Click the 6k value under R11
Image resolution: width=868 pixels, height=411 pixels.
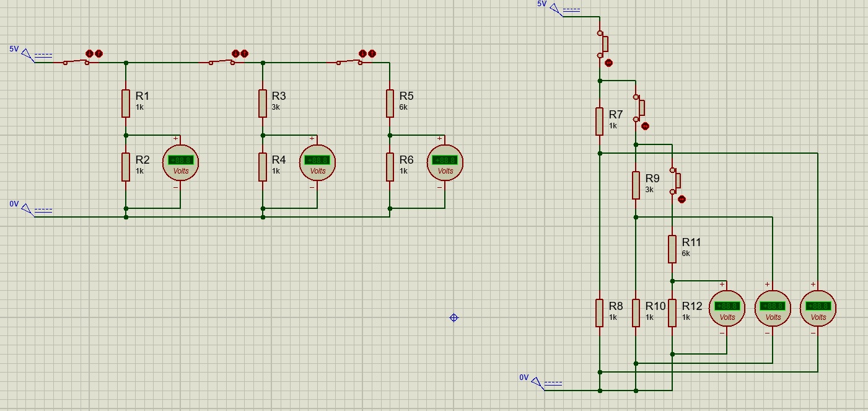686,253
